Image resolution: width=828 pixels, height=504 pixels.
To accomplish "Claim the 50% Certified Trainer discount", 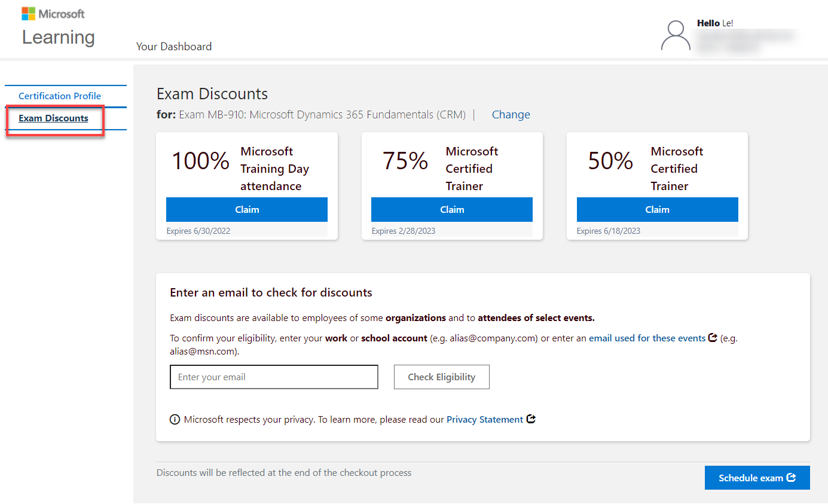I will coord(657,209).
